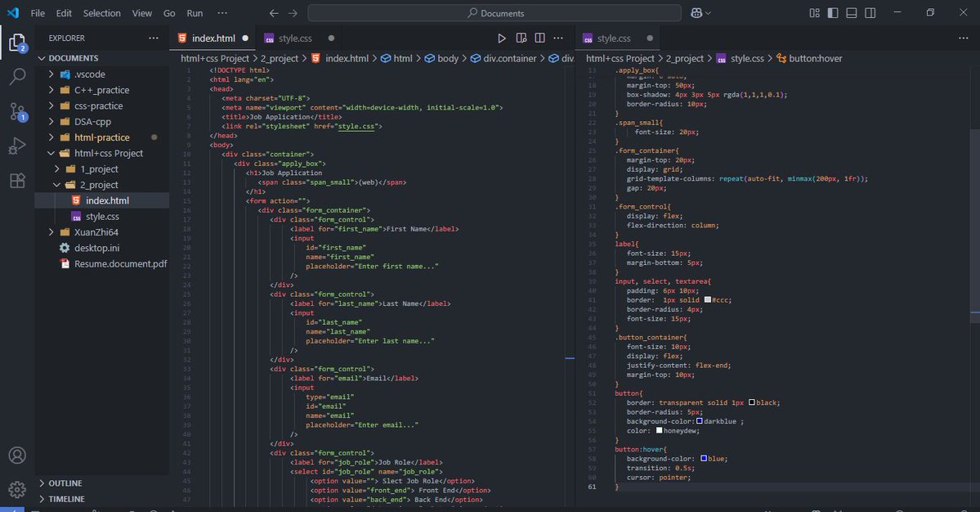The width and height of the screenshot is (980, 512).
Task: Expand the C++_practice folder
Action: point(51,90)
